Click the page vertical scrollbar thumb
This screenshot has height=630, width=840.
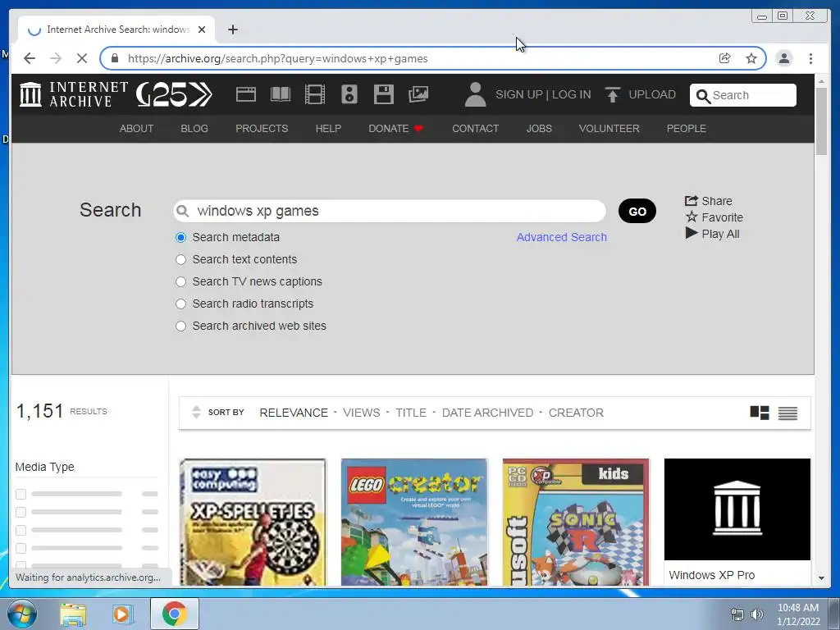point(821,121)
